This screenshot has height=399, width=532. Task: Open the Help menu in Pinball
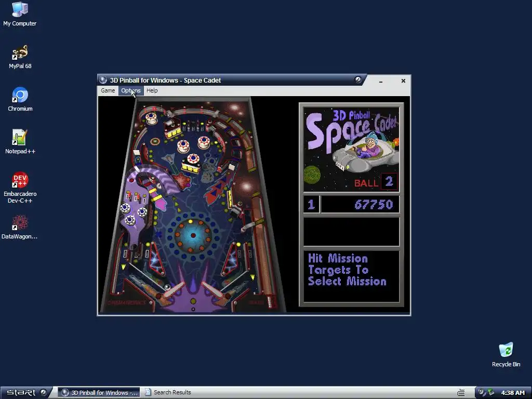152,90
